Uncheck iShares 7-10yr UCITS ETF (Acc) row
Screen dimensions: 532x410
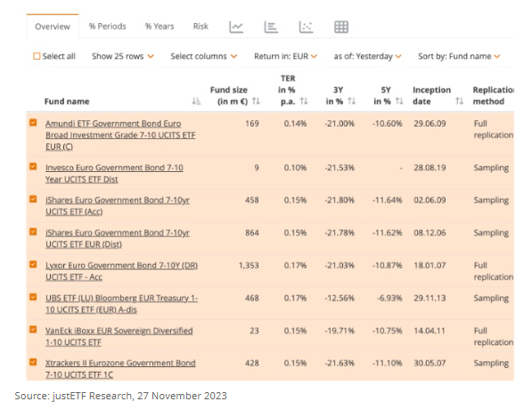tap(33, 199)
